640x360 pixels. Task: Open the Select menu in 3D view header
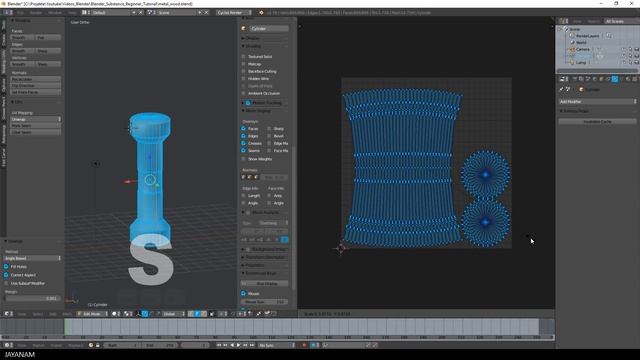coord(38,314)
